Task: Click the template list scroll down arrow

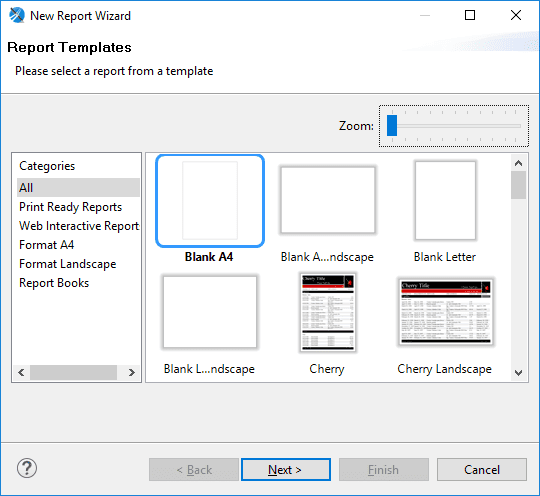Action: [518, 373]
